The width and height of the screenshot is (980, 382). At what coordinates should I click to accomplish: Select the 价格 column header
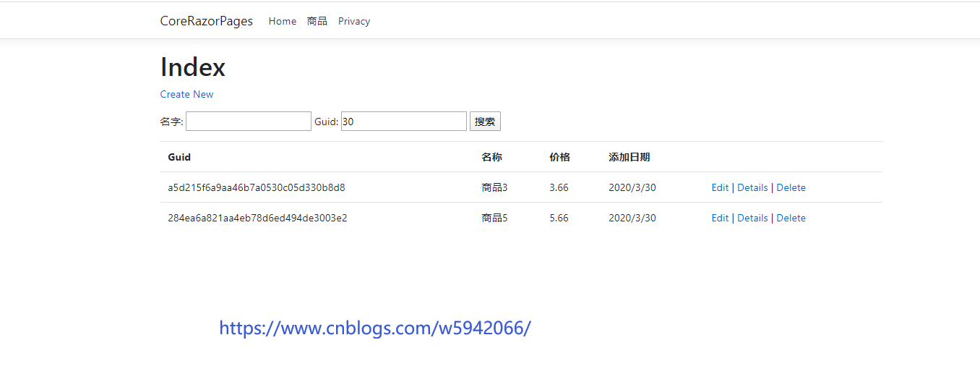click(x=559, y=157)
